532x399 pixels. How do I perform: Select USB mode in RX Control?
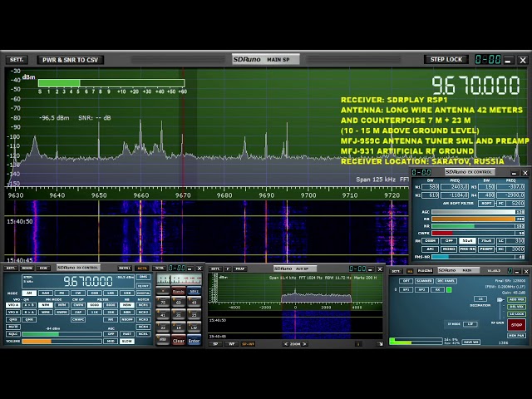pyautogui.click(x=127, y=293)
